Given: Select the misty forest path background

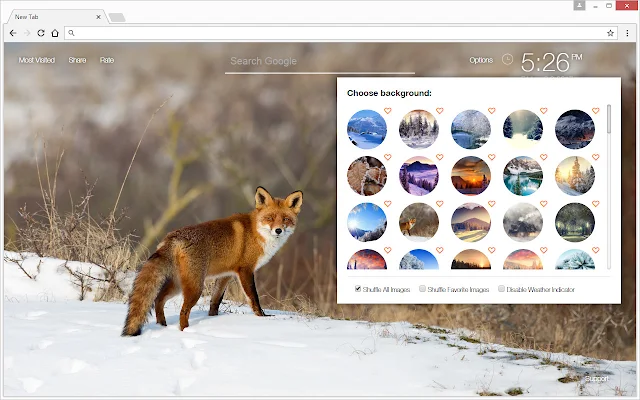Looking at the screenshot, I should (x=523, y=129).
